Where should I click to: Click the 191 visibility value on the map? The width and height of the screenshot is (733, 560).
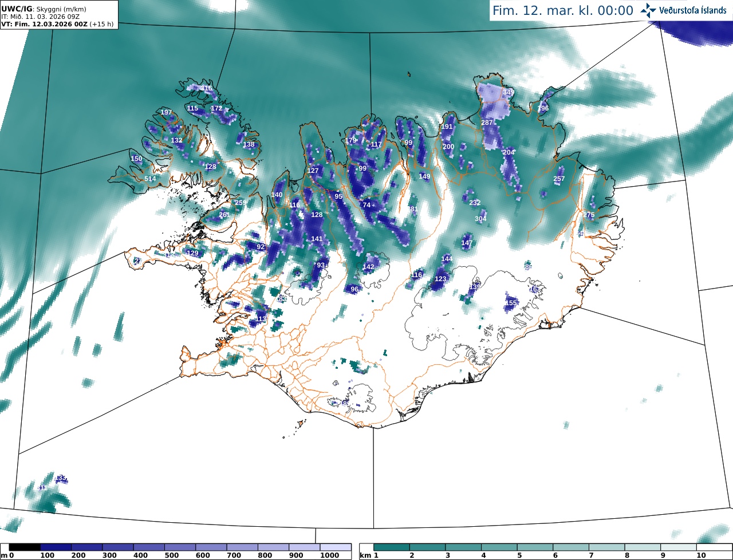(x=447, y=127)
